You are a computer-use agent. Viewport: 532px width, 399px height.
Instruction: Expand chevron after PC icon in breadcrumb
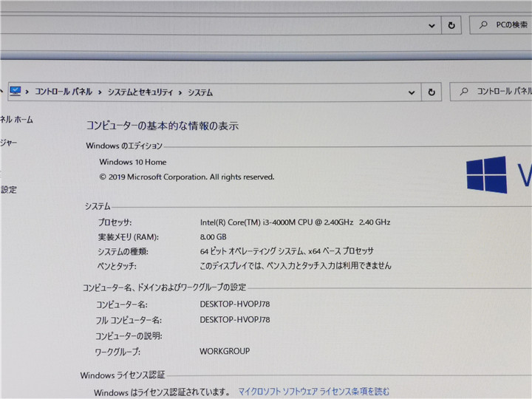click(27, 92)
